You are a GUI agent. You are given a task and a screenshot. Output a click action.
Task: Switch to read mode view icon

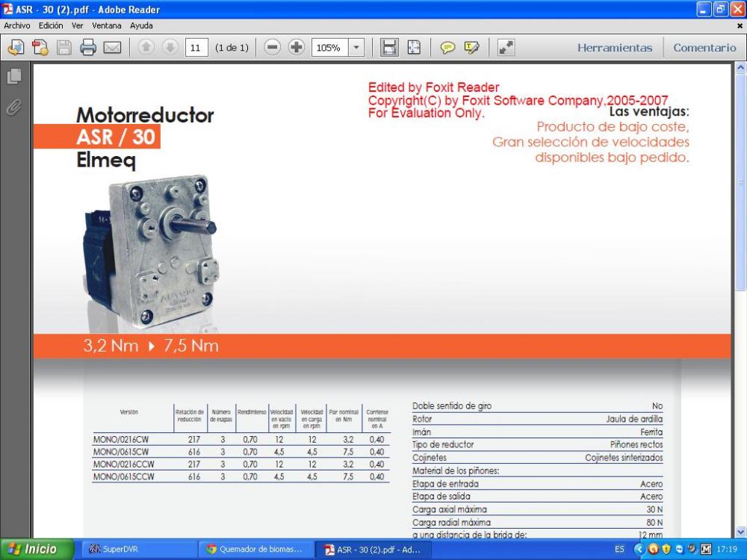pos(506,47)
